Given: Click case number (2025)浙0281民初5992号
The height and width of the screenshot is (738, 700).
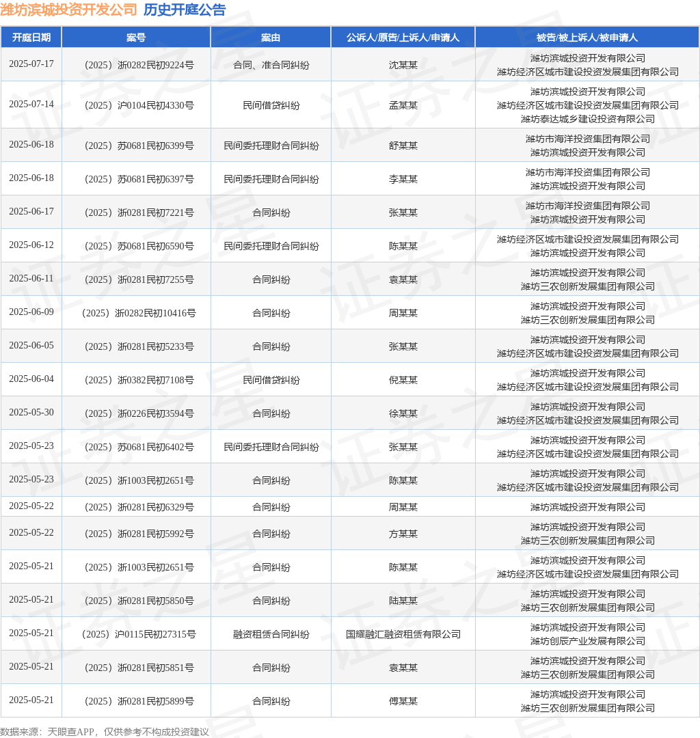Looking at the screenshot, I should coord(139,534).
